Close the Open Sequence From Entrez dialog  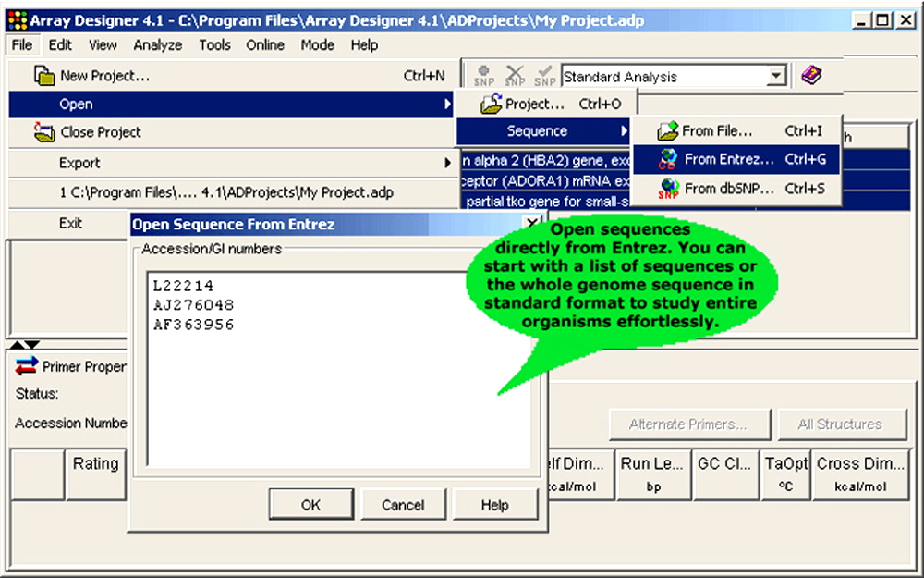point(532,224)
